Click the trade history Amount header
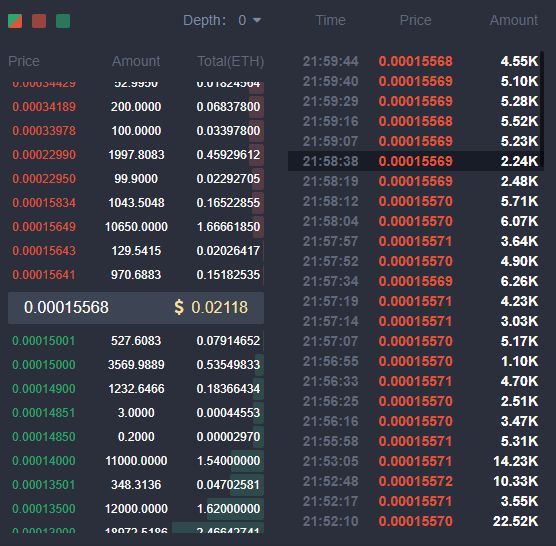556x546 pixels. [514, 20]
